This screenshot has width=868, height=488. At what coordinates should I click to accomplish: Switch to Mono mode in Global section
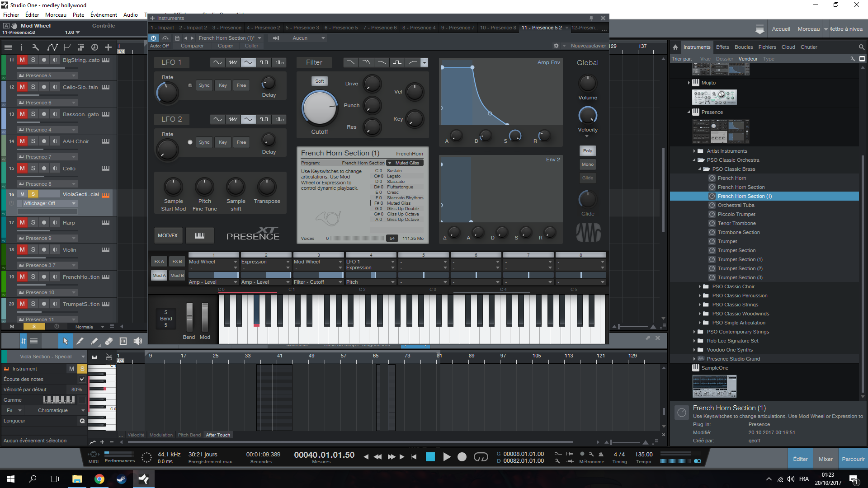tap(587, 164)
